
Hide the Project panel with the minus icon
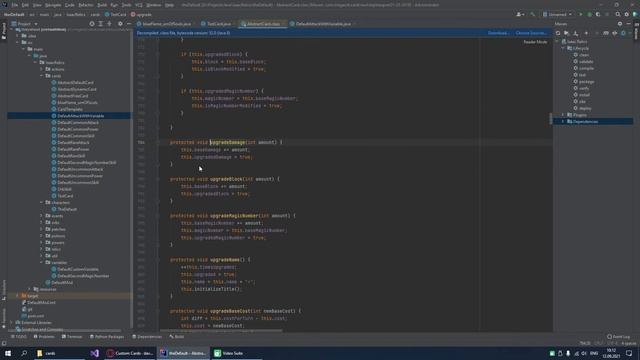129,24
